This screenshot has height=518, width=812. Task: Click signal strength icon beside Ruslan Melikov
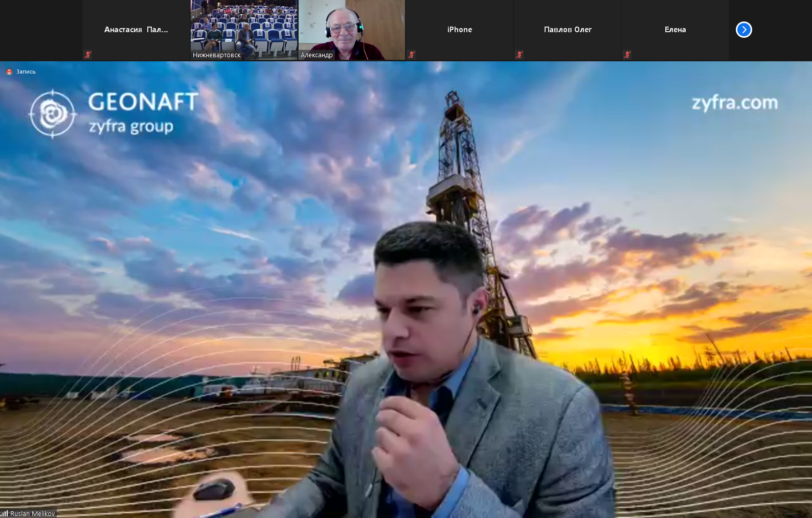point(5,513)
